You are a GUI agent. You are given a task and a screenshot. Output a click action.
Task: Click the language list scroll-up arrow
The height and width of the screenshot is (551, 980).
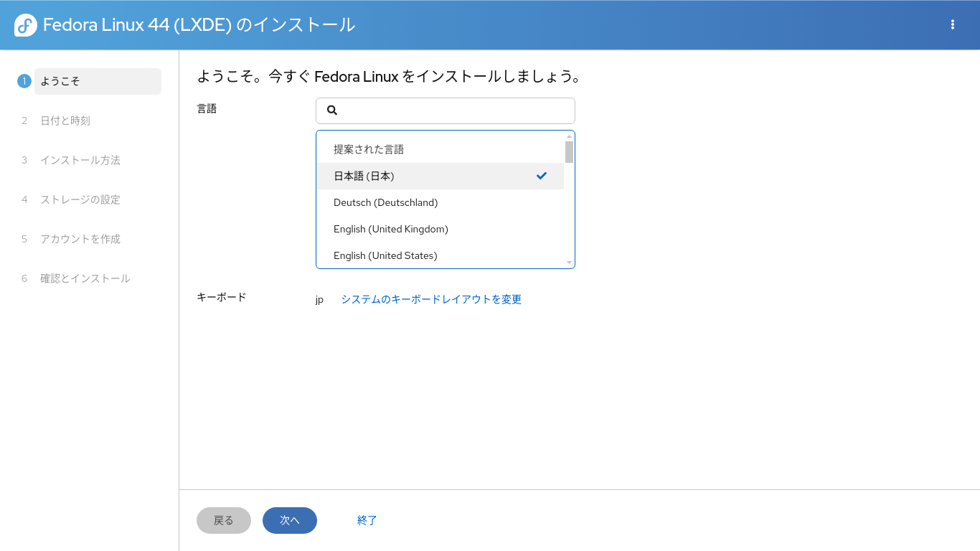(x=569, y=136)
